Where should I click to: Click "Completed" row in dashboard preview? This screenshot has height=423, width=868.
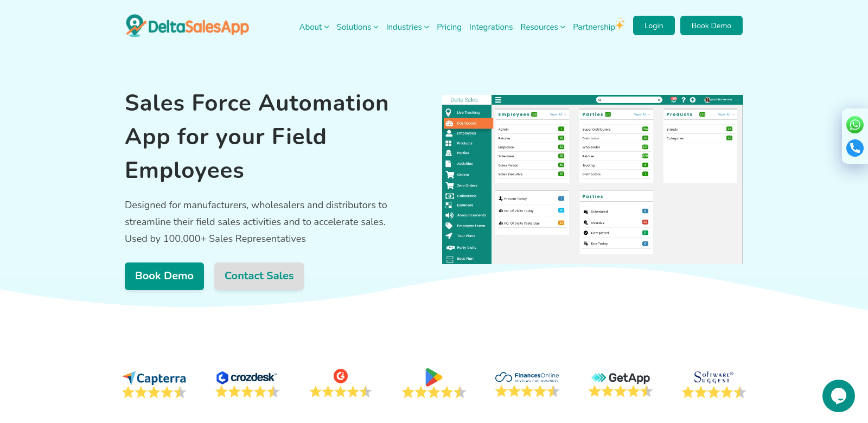[615, 233]
